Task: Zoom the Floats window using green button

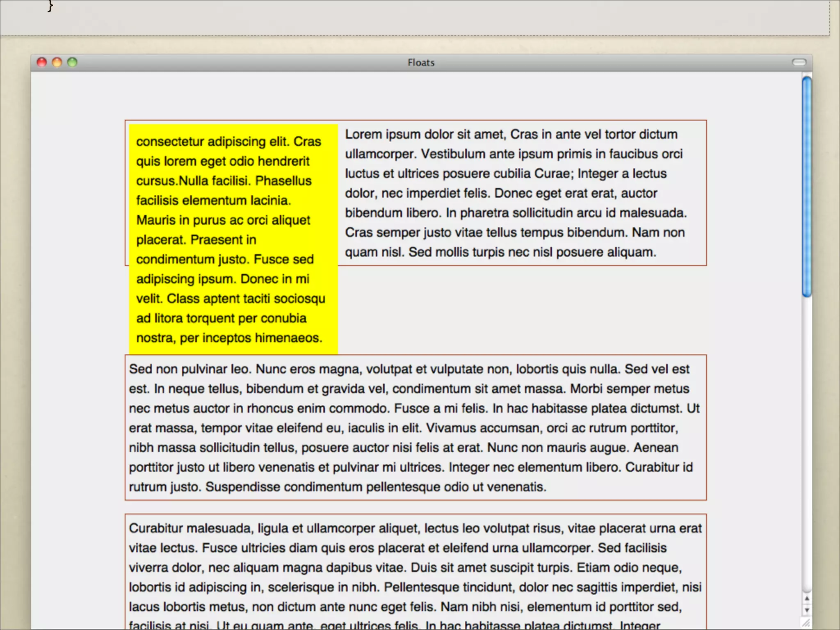Action: point(72,62)
